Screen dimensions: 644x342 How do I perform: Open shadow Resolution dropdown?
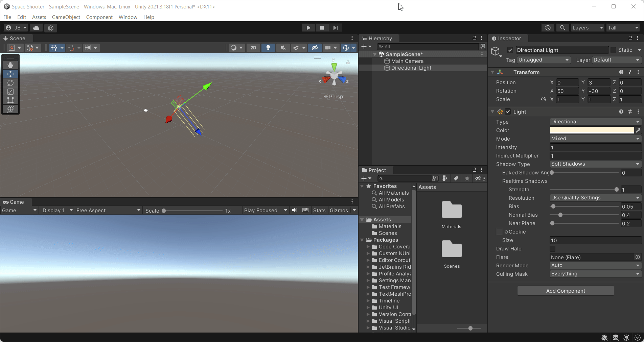point(595,198)
